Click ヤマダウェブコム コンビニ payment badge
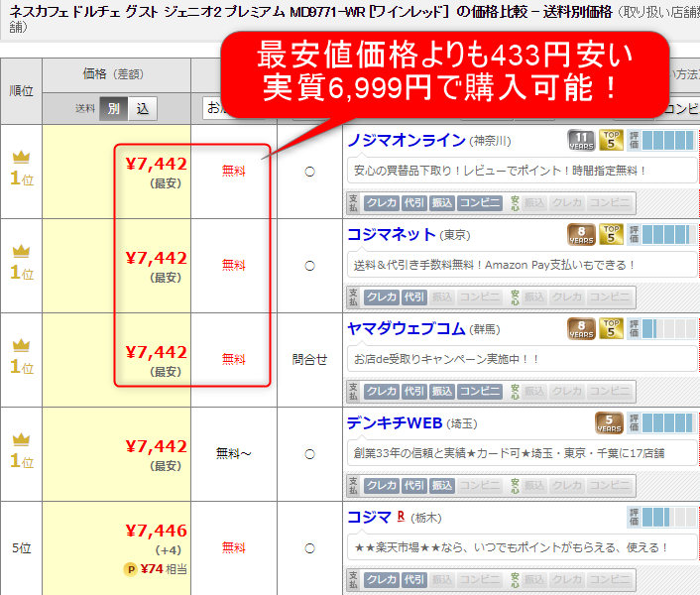 pos(480,392)
